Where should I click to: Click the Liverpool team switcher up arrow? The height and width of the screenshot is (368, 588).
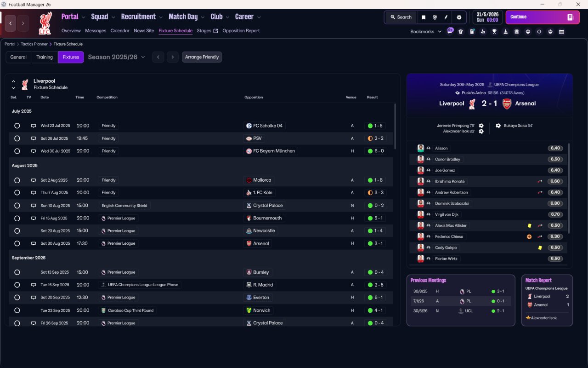[x=13, y=81]
